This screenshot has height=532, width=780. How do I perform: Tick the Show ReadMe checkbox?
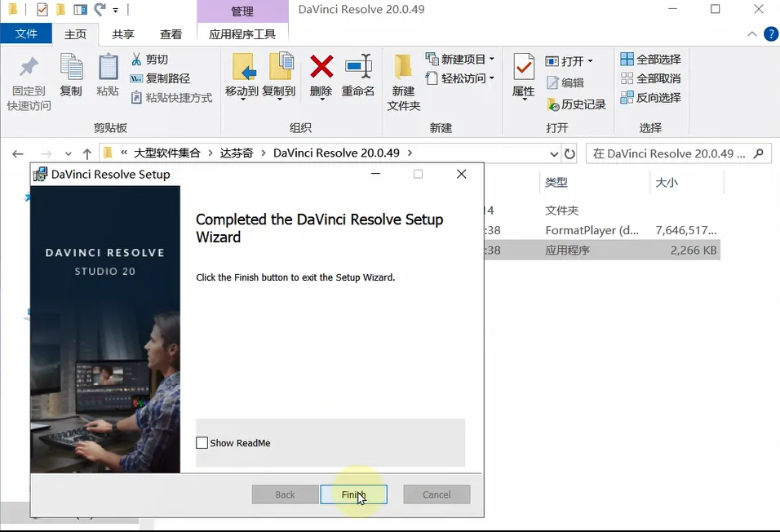tap(202, 443)
